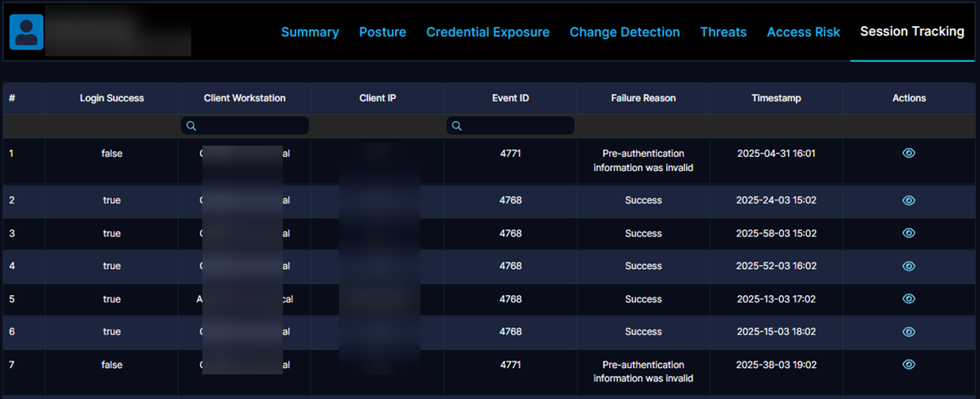Sort by Timestamp column header
The height and width of the screenshot is (399, 980).
pos(776,98)
